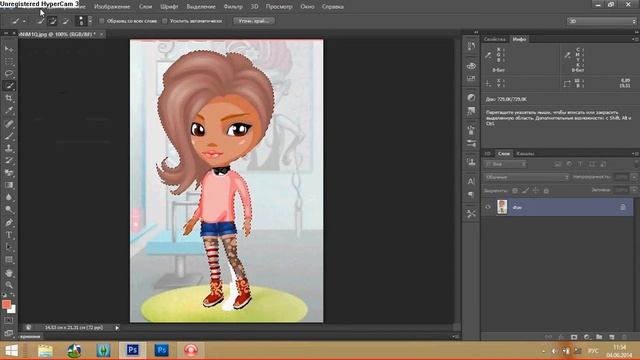Open the layer filter type dropdown
Image resolution: width=640 pixels, height=360 pixels.
click(505, 164)
